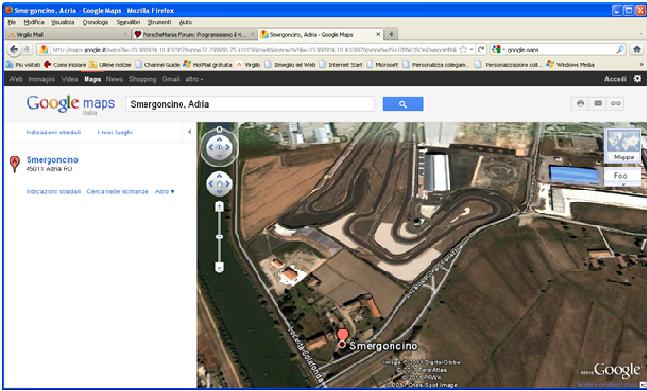
Task: Open Video in Google top bar
Action: coord(69,79)
